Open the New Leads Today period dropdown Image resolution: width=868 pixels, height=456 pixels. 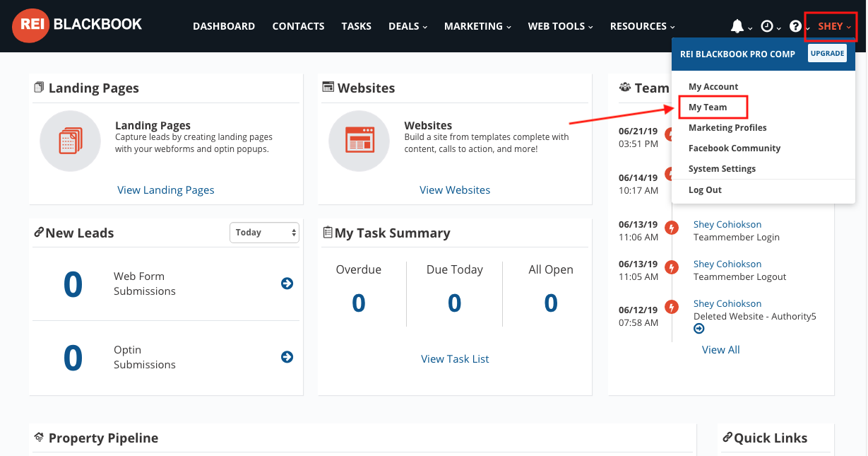pyautogui.click(x=265, y=233)
